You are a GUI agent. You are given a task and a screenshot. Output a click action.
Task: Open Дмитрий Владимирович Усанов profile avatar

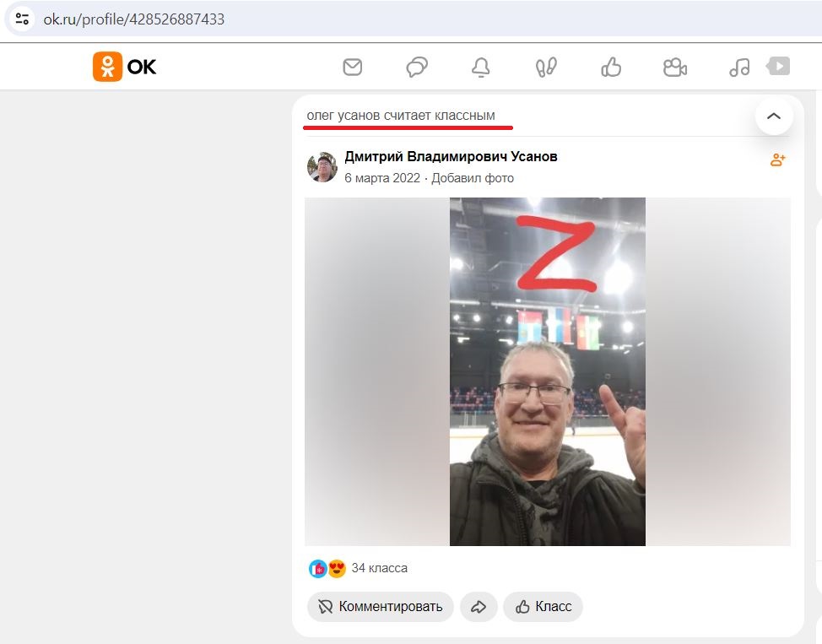click(x=322, y=167)
